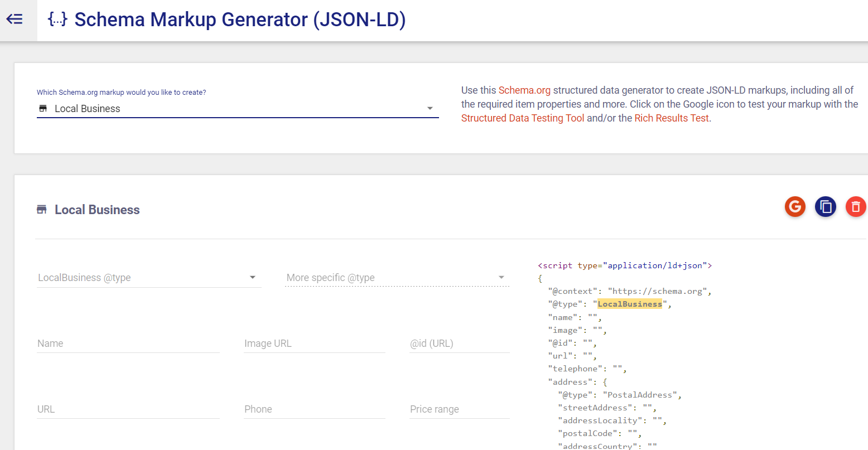
Task: Click the @id (URL) field
Action: pyautogui.click(x=459, y=343)
